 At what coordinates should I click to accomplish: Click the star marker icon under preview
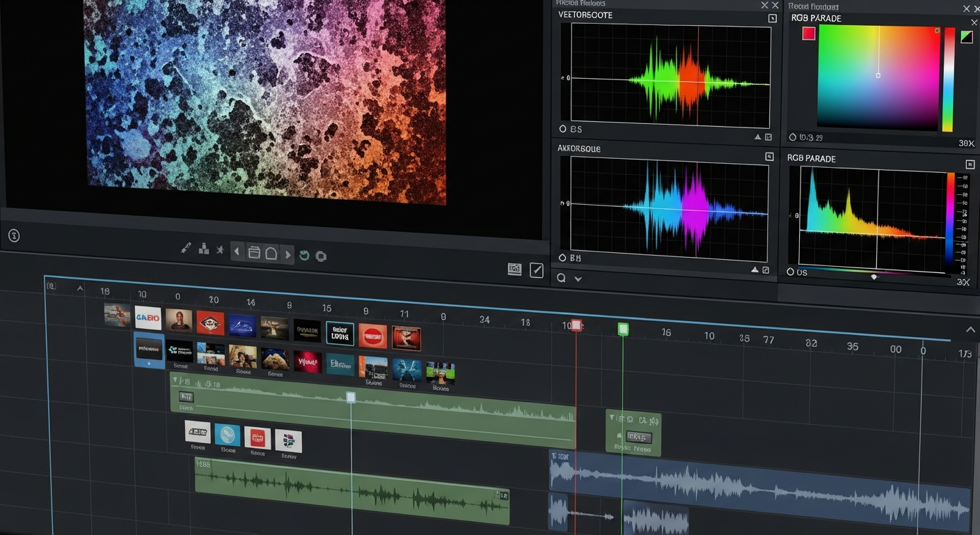click(220, 249)
